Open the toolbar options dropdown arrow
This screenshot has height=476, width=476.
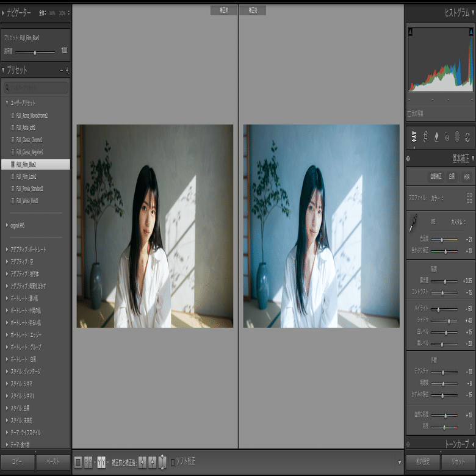[400, 463]
